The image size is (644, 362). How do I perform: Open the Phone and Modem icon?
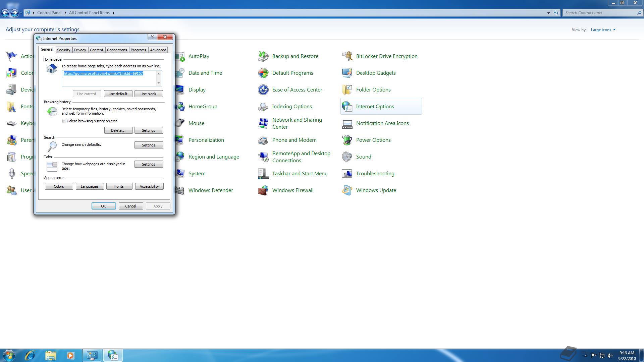click(263, 140)
